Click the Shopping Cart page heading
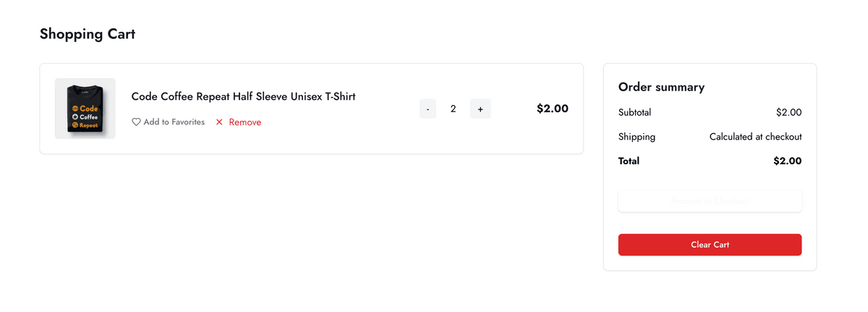 point(88,34)
